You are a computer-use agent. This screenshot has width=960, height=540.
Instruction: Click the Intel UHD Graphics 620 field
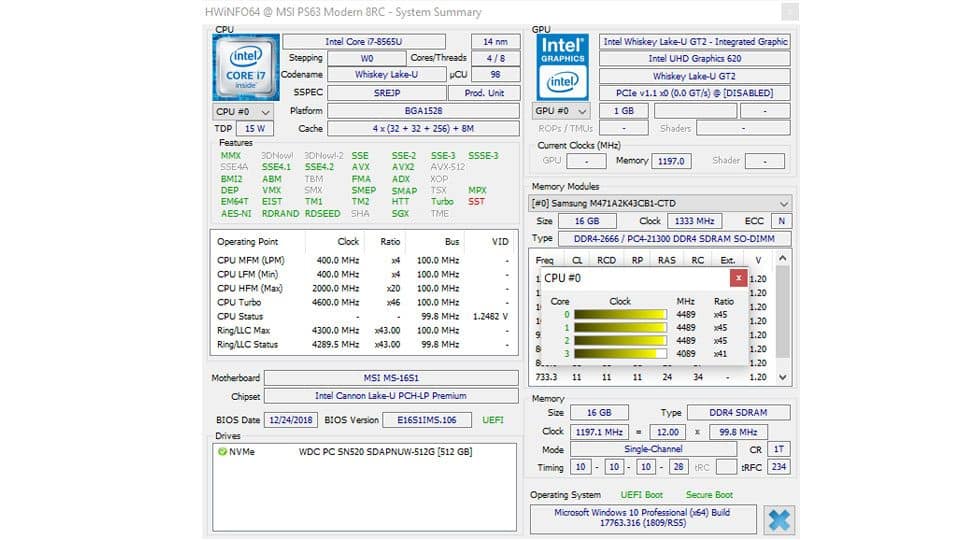point(695,59)
